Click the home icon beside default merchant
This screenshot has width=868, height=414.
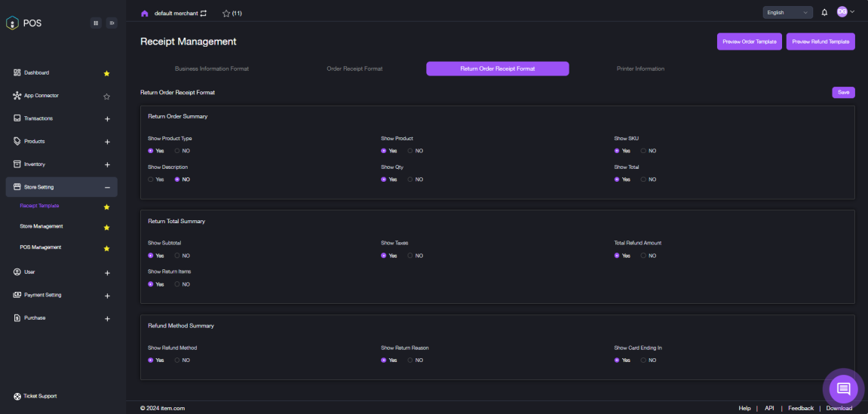[x=145, y=14]
